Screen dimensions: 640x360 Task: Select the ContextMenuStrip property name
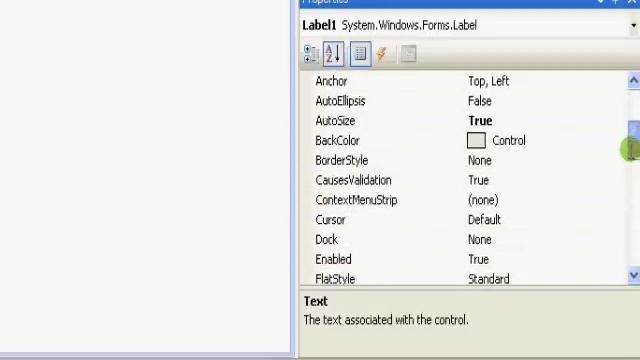click(x=356, y=200)
